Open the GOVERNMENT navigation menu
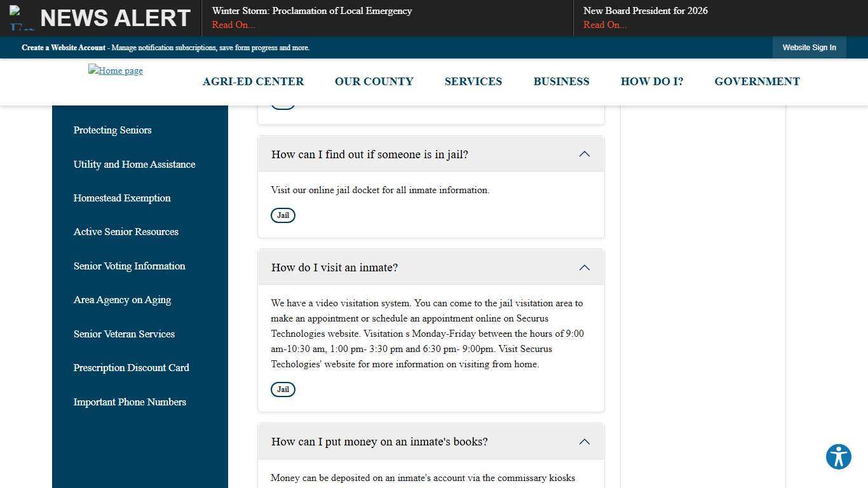Image resolution: width=868 pixels, height=488 pixels. pyautogui.click(x=757, y=81)
